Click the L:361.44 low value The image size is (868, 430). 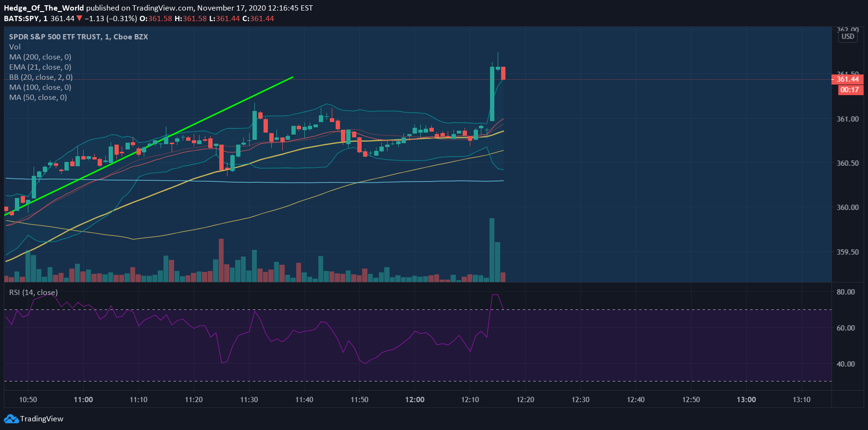coord(225,19)
